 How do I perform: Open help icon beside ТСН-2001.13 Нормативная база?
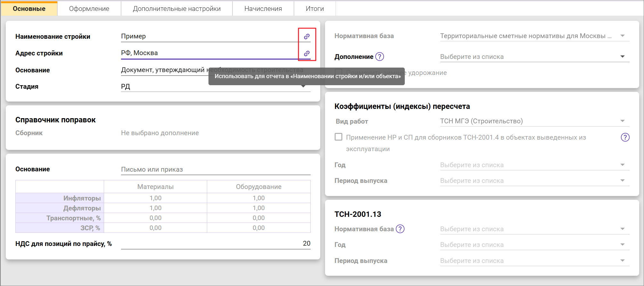click(400, 229)
